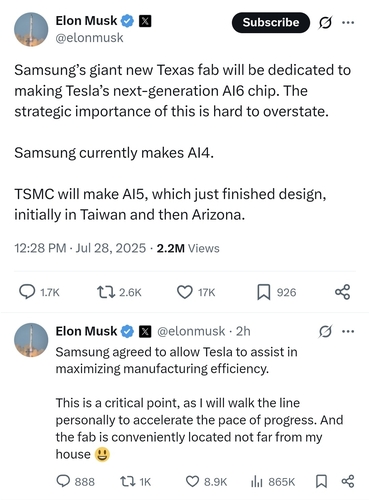The height and width of the screenshot is (500, 369).
Task: Click the X affiliation badge in header
Action: (x=145, y=21)
